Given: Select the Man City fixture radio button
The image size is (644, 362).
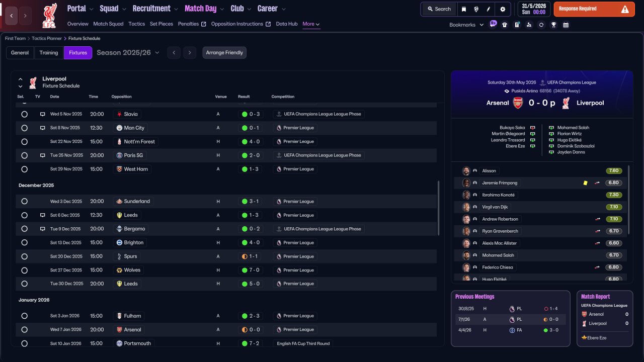Looking at the screenshot, I should click(x=24, y=128).
